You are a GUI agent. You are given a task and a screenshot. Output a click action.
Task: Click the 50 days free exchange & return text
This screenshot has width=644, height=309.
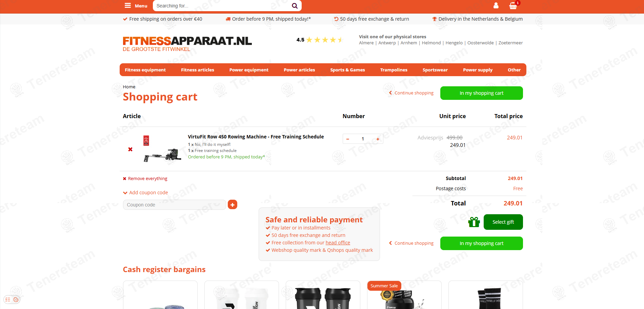point(375,19)
